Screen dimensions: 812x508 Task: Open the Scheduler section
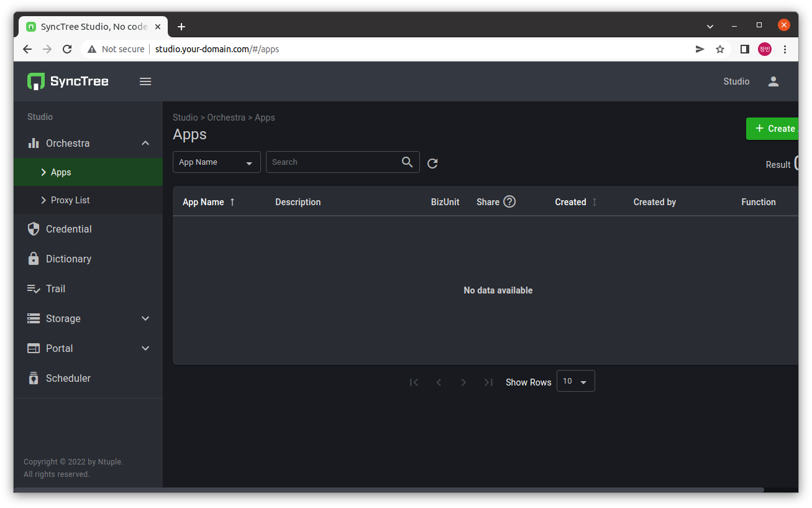[x=67, y=378]
